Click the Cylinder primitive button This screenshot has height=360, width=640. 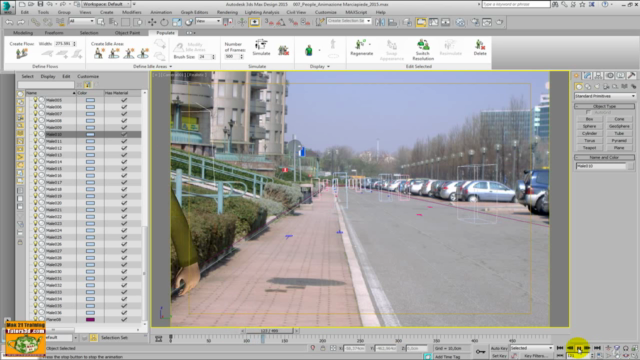(x=589, y=133)
